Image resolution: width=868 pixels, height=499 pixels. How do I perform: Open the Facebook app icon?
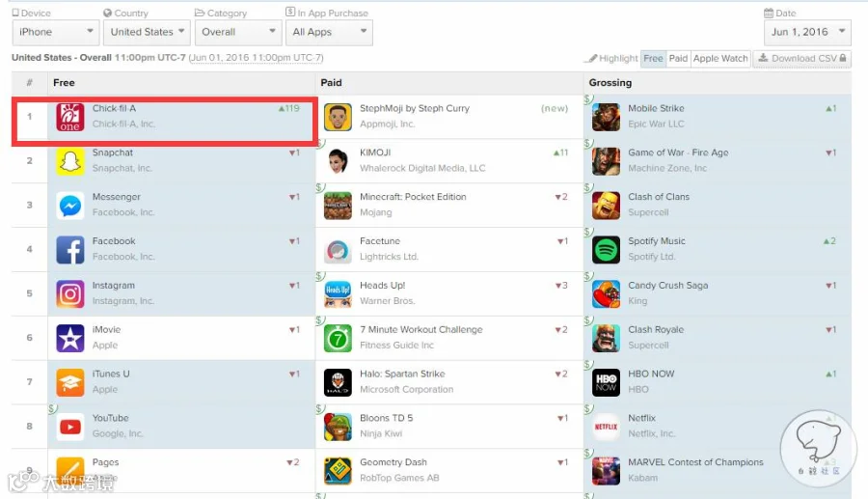[x=69, y=250]
